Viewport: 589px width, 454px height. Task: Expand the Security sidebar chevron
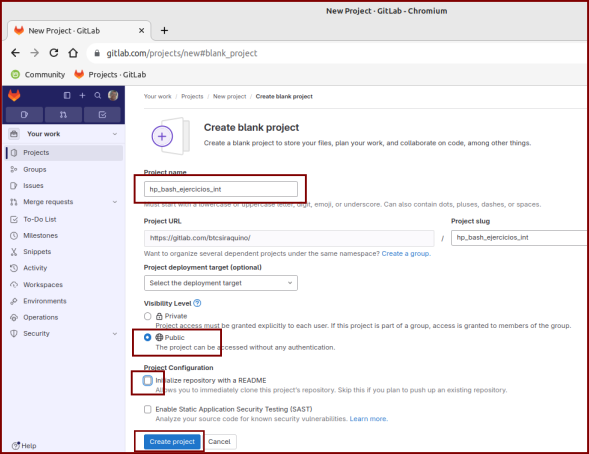[x=115, y=333]
